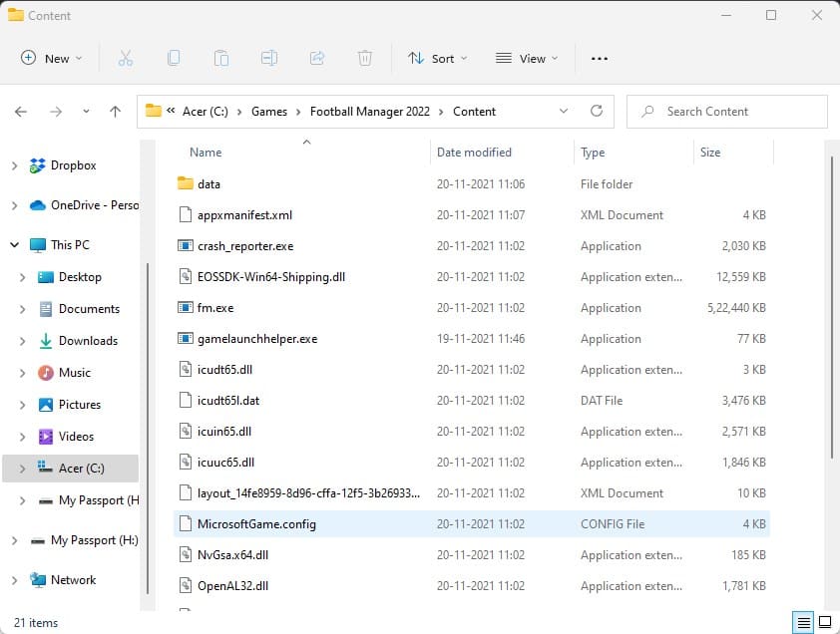The image size is (840, 634).
Task: Sort by Type column header
Action: tap(593, 153)
